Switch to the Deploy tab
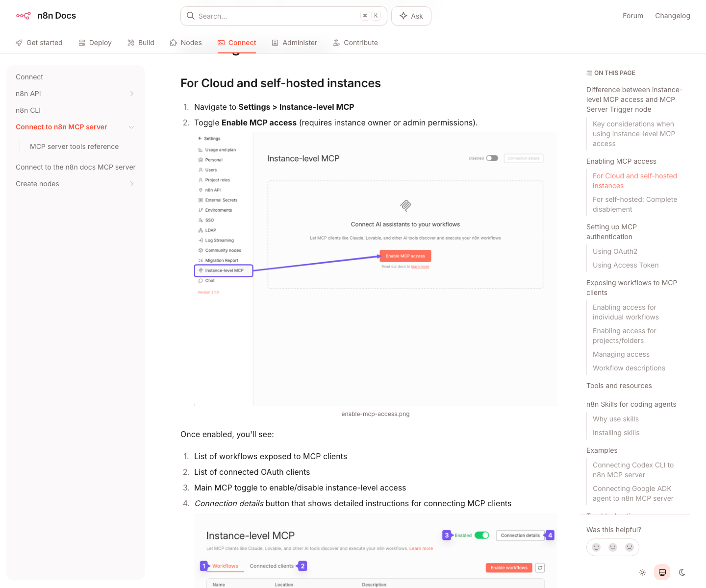 click(95, 43)
